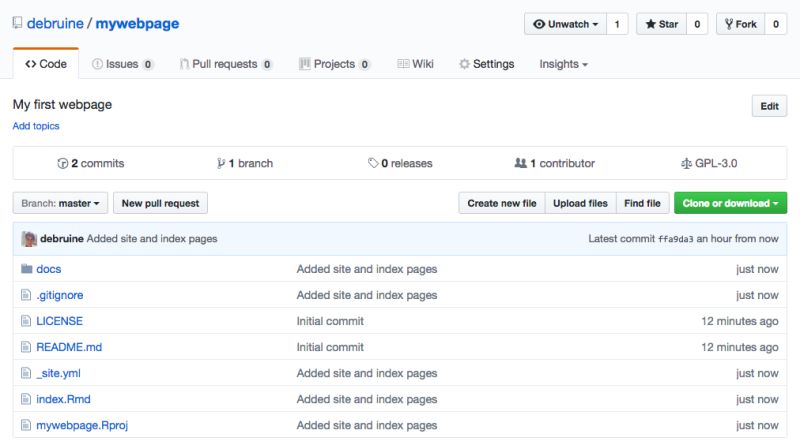Open the Projects tab
The width and height of the screenshot is (800, 445).
pos(334,64)
